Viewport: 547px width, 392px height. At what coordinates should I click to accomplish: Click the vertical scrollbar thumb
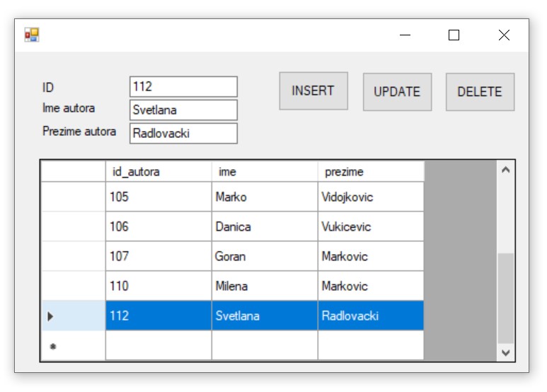point(505,297)
